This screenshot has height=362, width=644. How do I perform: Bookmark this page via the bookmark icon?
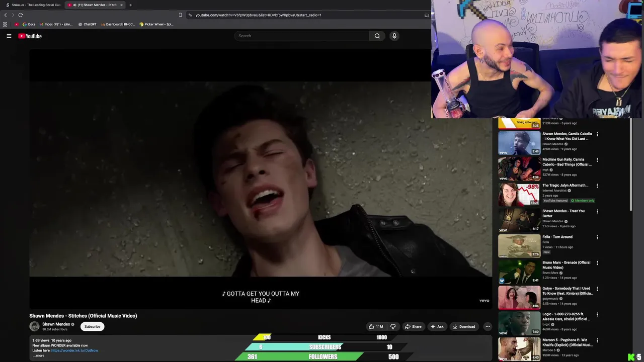pyautogui.click(x=180, y=15)
